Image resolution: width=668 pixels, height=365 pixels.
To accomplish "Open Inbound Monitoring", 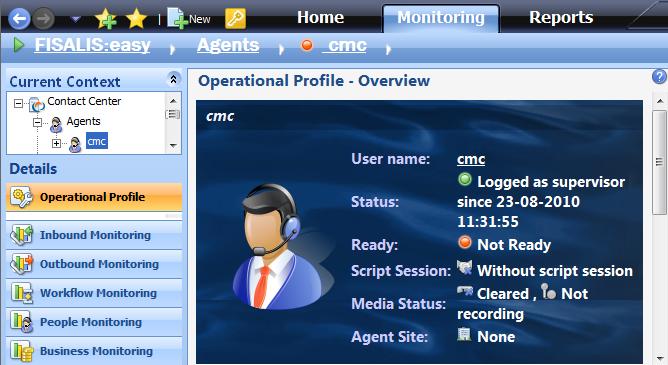I will point(94,235).
